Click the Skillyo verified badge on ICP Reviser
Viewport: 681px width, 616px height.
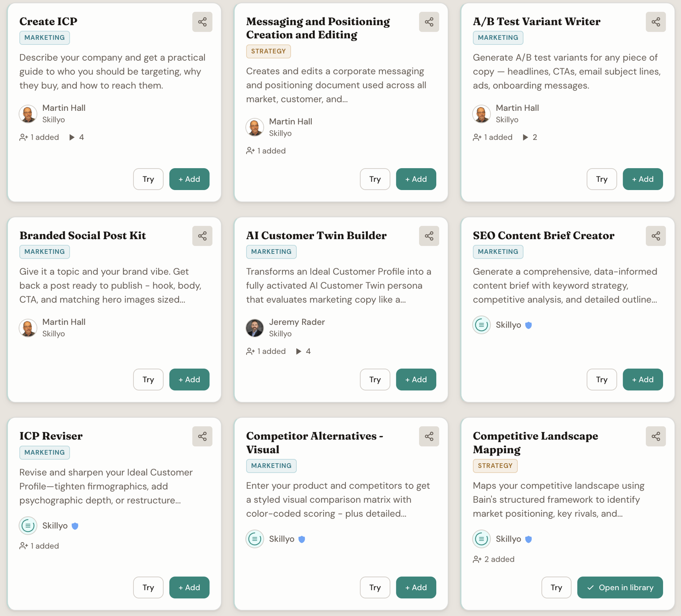click(75, 526)
